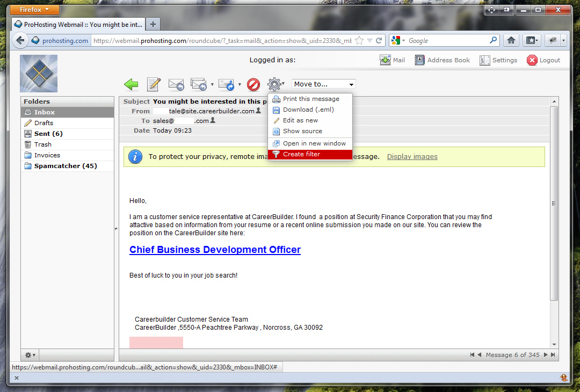
Task: Click the search magnifier icon
Action: 493,40
